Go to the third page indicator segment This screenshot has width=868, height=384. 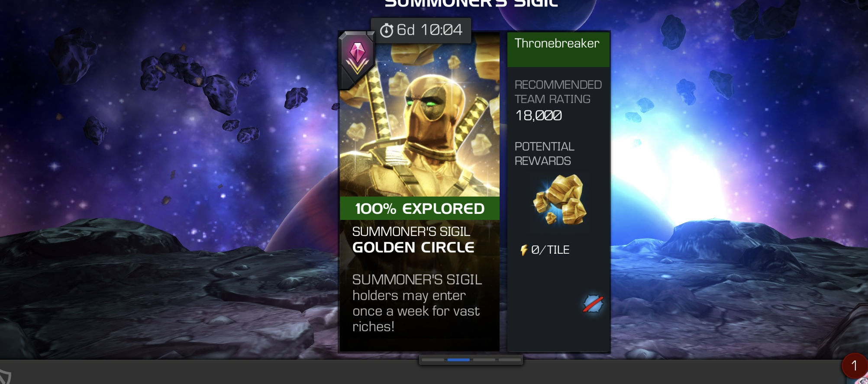[x=484, y=360]
